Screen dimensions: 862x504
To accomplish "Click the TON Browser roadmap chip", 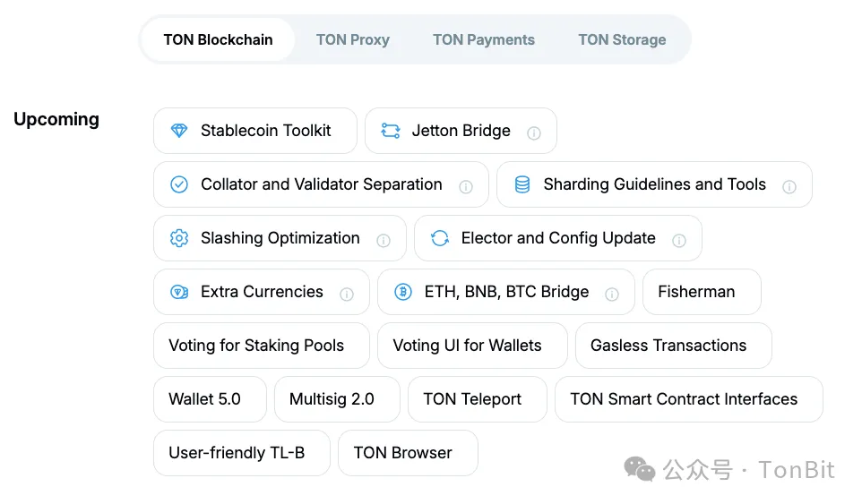I will click(408, 453).
